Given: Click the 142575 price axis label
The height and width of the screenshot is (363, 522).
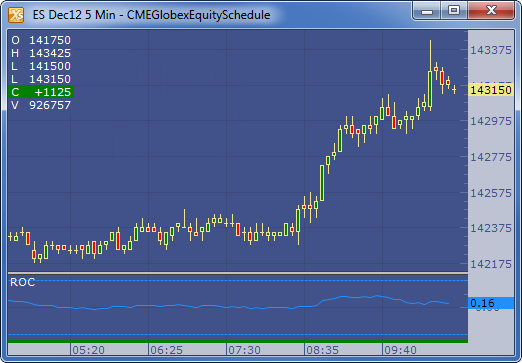Looking at the screenshot, I should tap(491, 193).
